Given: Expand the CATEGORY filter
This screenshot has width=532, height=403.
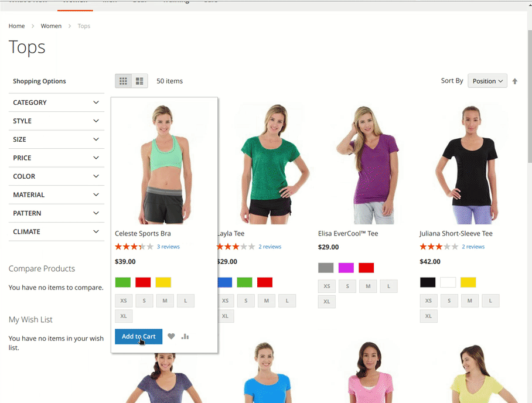Looking at the screenshot, I should click(56, 103).
